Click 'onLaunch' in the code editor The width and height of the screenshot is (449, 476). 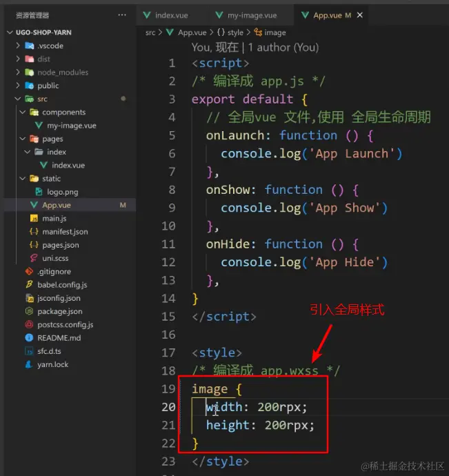[x=235, y=135]
